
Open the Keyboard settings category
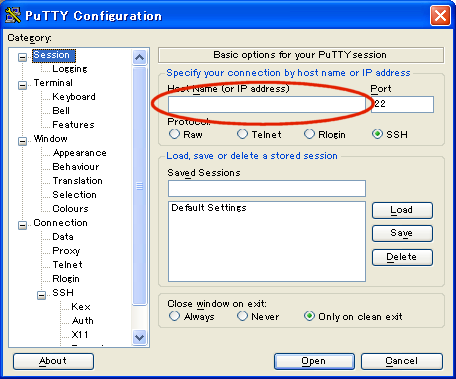[74, 97]
